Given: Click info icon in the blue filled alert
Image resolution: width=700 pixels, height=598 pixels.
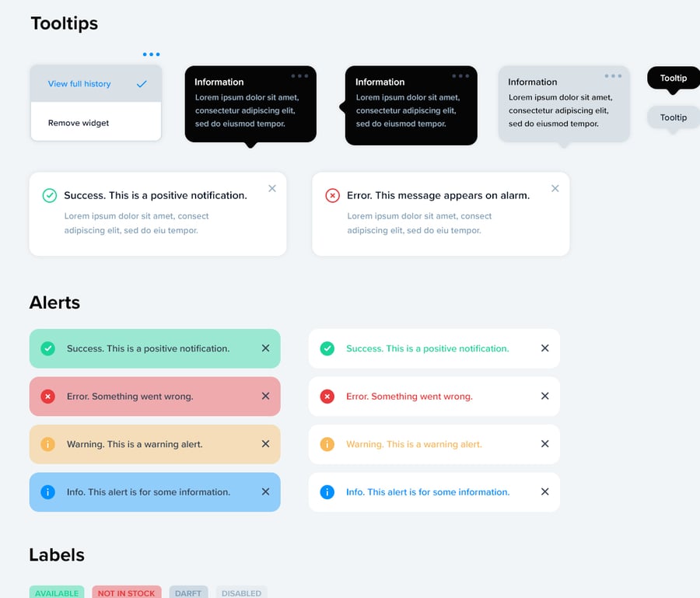Looking at the screenshot, I should coord(47,492).
